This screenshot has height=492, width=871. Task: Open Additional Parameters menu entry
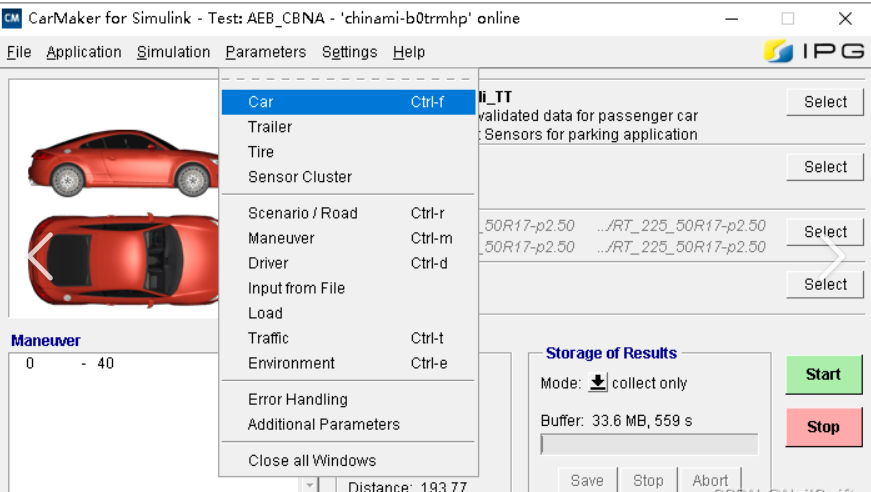(348, 424)
